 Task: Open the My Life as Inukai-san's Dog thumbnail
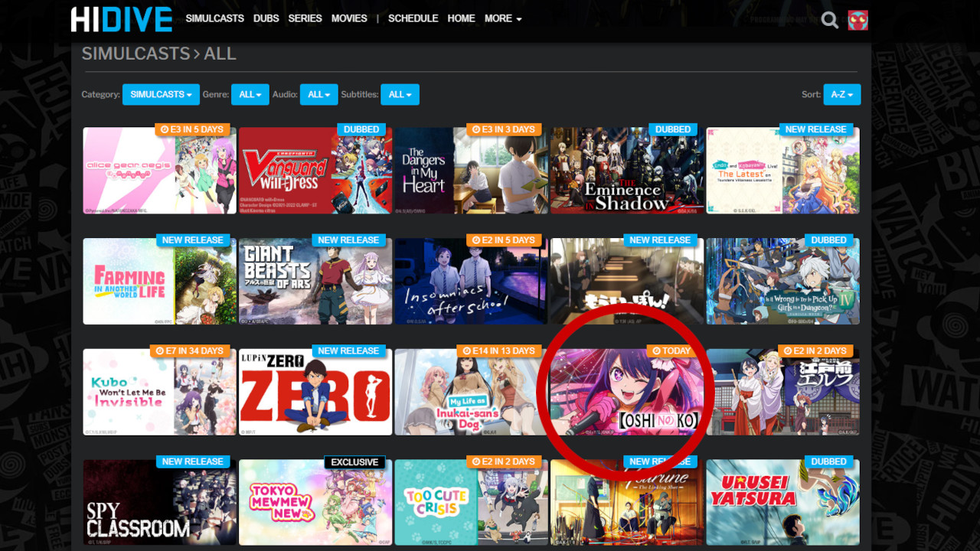[x=471, y=392]
